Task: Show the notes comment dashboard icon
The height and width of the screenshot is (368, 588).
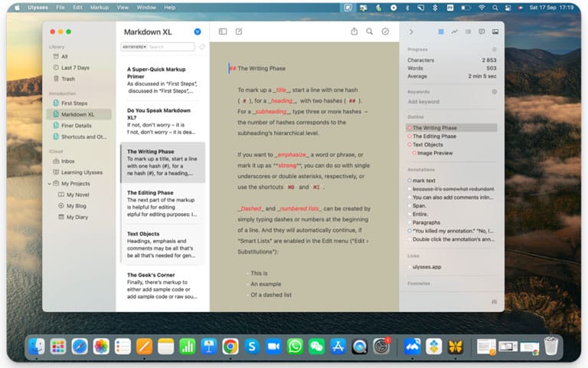Action: [x=482, y=32]
